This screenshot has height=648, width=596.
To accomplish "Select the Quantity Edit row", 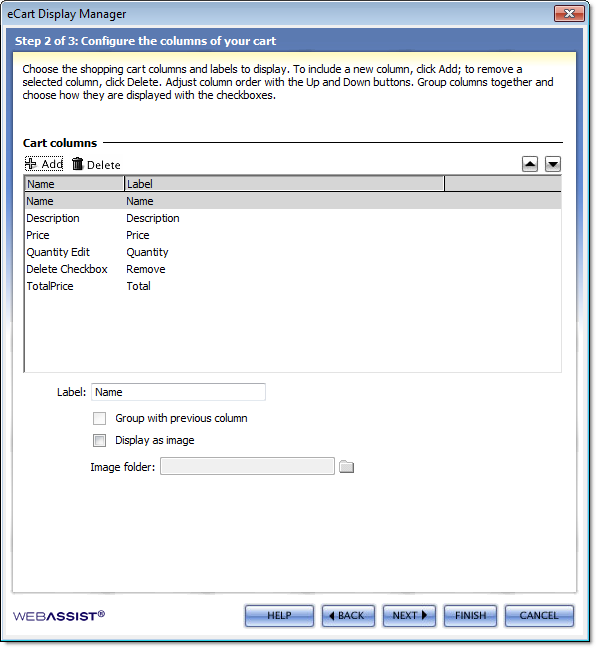I will (x=293, y=252).
